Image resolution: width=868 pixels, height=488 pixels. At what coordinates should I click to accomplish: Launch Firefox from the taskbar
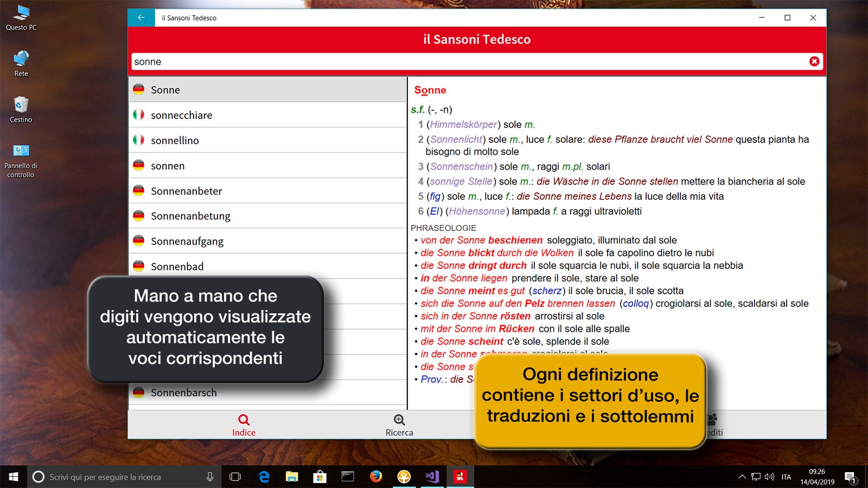[375, 477]
